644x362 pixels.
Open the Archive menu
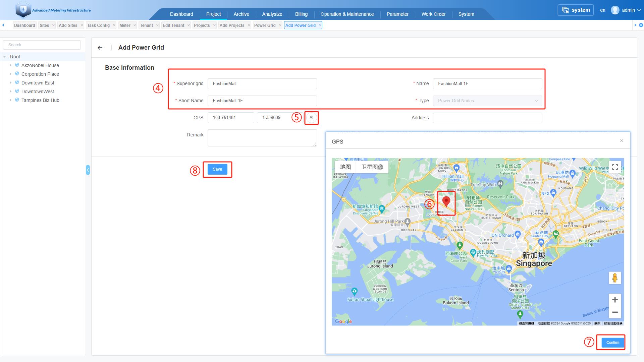tap(241, 14)
